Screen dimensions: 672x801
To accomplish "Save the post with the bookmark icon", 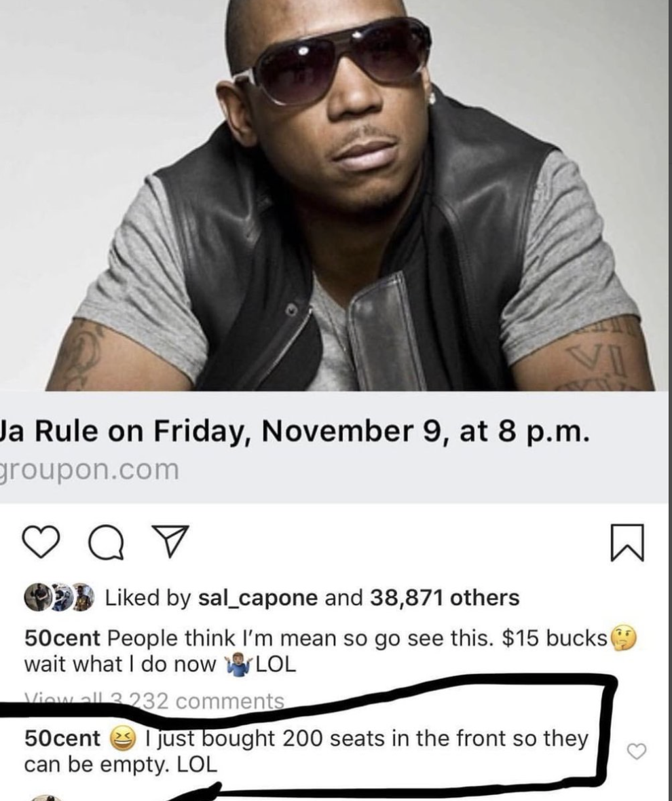I will (x=628, y=542).
